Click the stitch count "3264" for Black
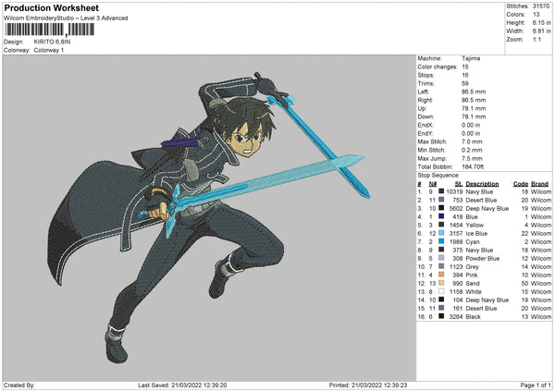 [x=456, y=316]
